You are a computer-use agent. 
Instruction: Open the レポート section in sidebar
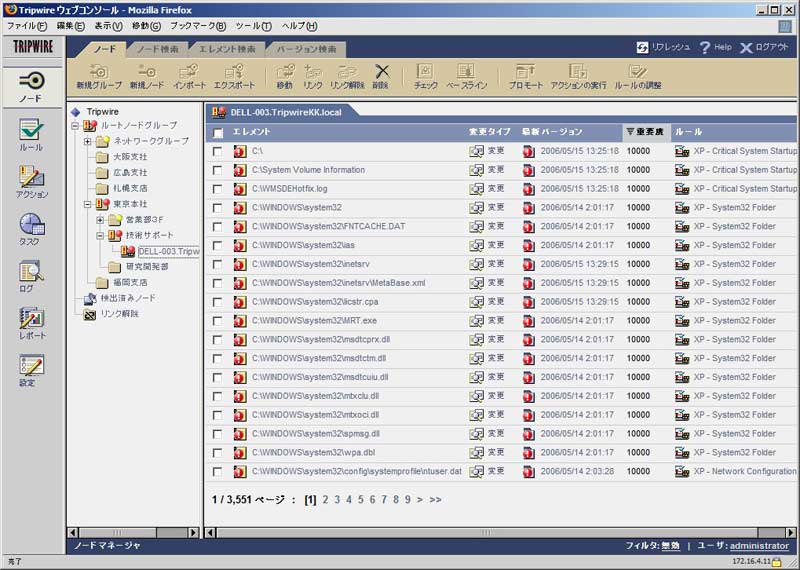click(32, 324)
